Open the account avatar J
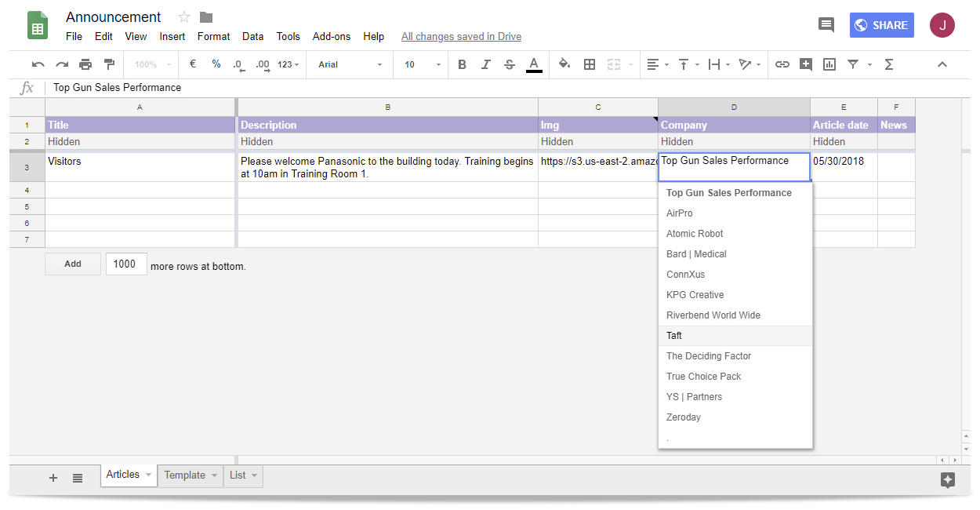980x510 pixels. click(942, 25)
